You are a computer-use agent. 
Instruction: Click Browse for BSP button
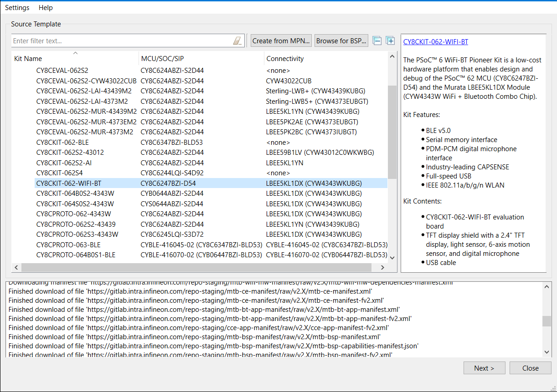point(341,41)
